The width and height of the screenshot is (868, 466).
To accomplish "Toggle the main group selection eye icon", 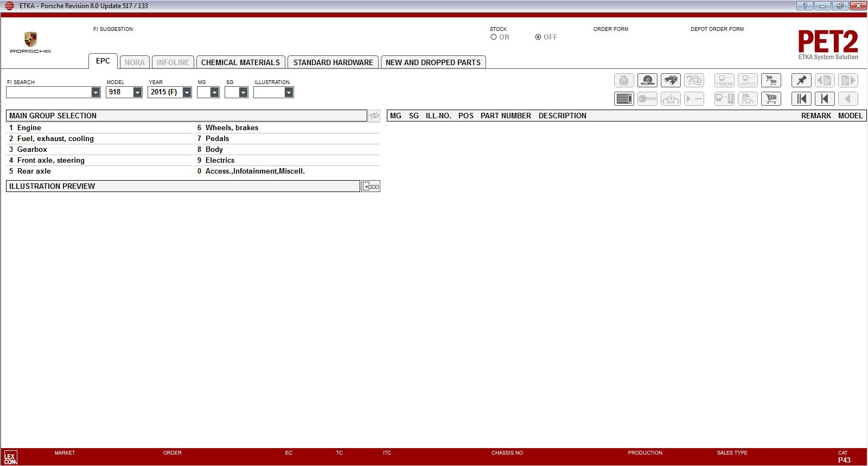I will [374, 116].
